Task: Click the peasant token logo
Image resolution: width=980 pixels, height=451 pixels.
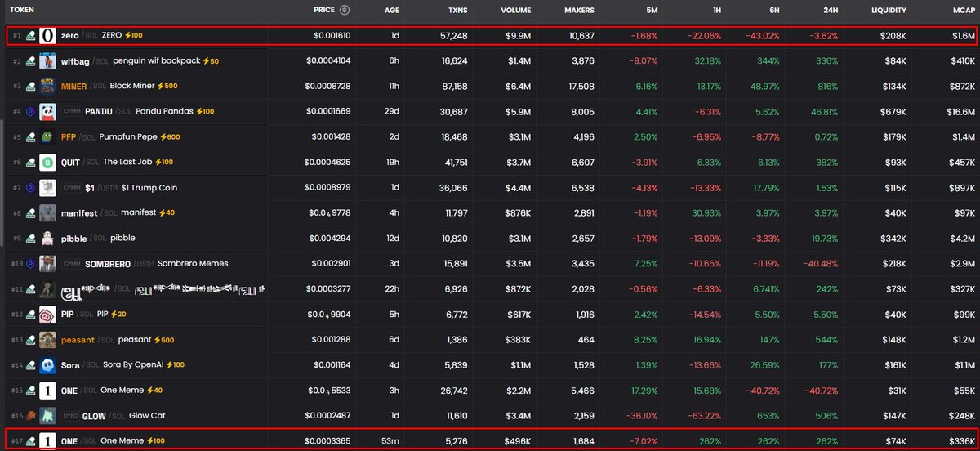Action: point(47,340)
